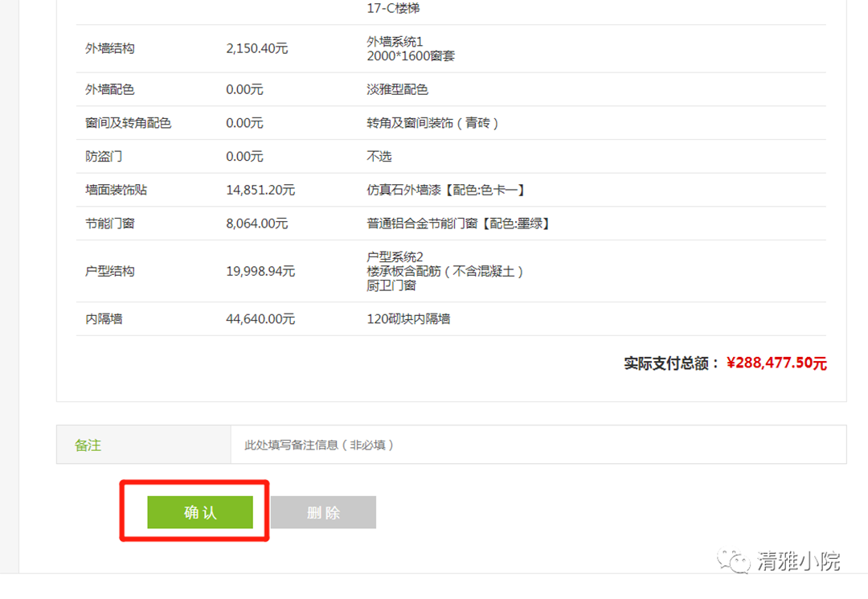This screenshot has height=599, width=868.
Task: Click the 14,851.20元 price for 墙面装饰贴
Action: coord(260,190)
